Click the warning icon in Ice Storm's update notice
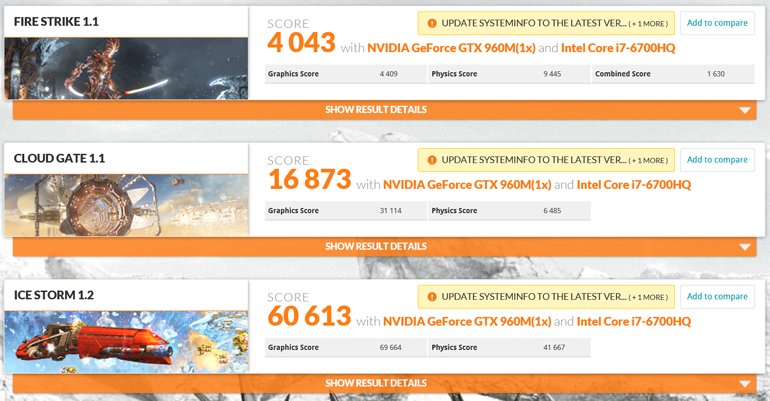This screenshot has width=770, height=401. pyautogui.click(x=431, y=297)
